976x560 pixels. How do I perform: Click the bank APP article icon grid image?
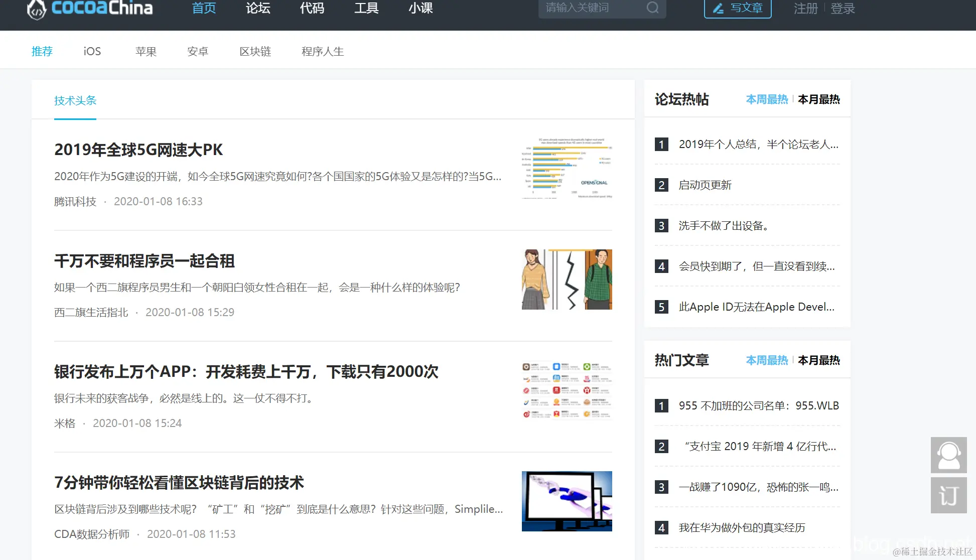(566, 390)
